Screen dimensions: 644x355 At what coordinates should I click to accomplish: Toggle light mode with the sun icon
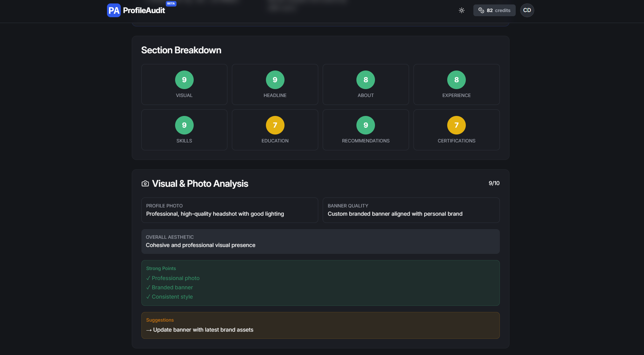[x=461, y=10]
